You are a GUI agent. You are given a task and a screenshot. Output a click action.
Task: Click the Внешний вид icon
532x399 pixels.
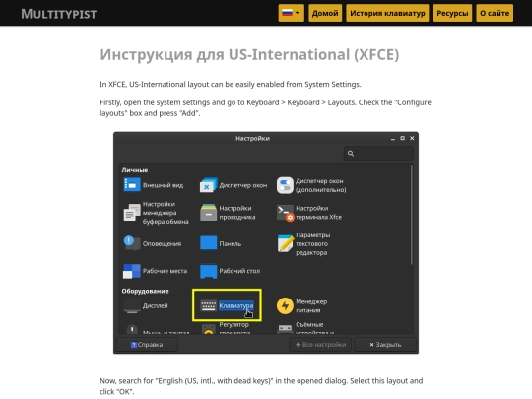click(x=132, y=185)
